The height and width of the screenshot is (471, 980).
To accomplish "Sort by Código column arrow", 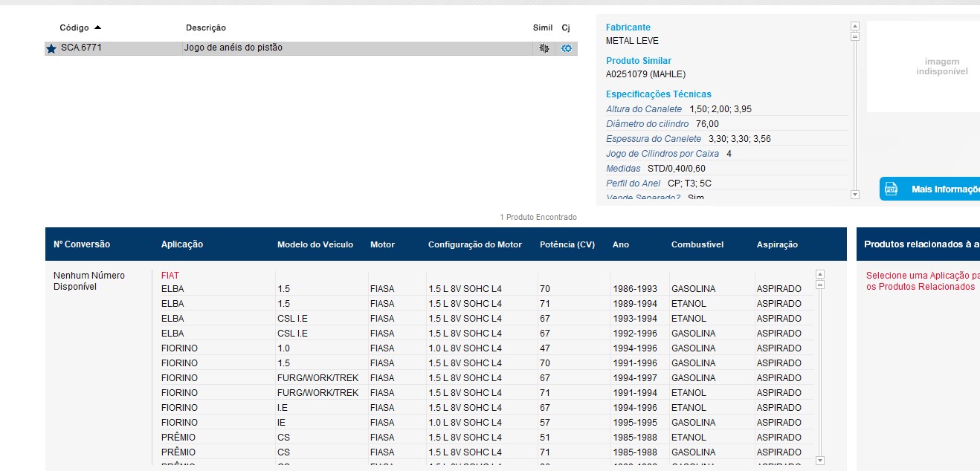I will click(x=97, y=27).
